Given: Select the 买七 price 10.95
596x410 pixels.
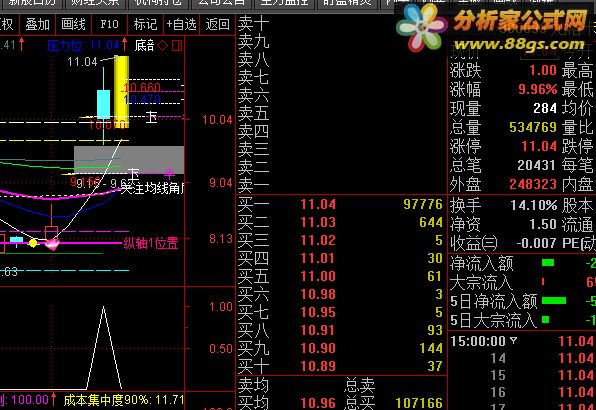Looking at the screenshot, I should click(318, 312).
